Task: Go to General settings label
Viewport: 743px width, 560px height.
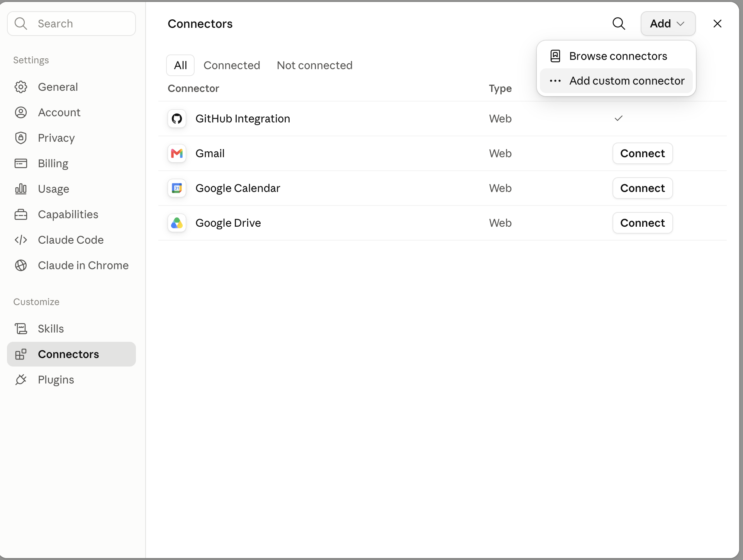Action: pos(58,87)
